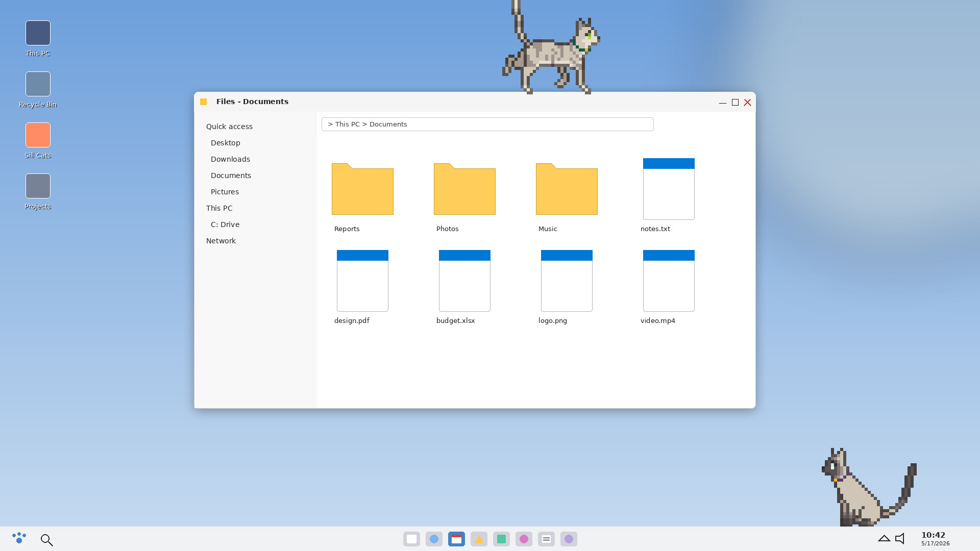
Task: Click the green square taskbar app
Action: point(501,539)
